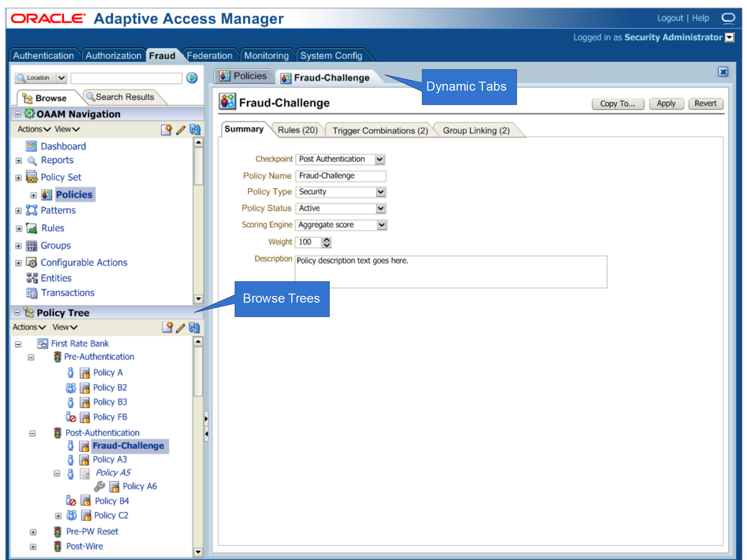Click the search text input field
The image size is (747, 560).
click(x=126, y=78)
